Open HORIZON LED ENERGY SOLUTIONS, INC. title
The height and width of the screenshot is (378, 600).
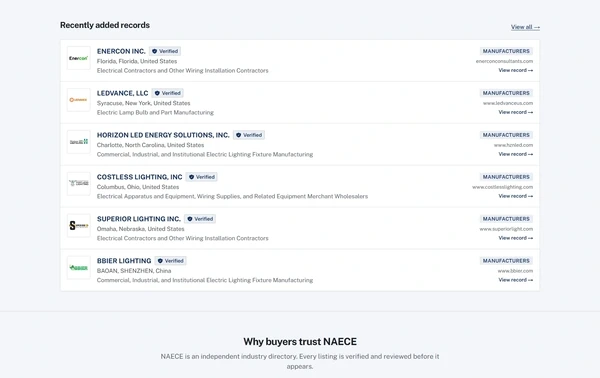pyautogui.click(x=163, y=135)
